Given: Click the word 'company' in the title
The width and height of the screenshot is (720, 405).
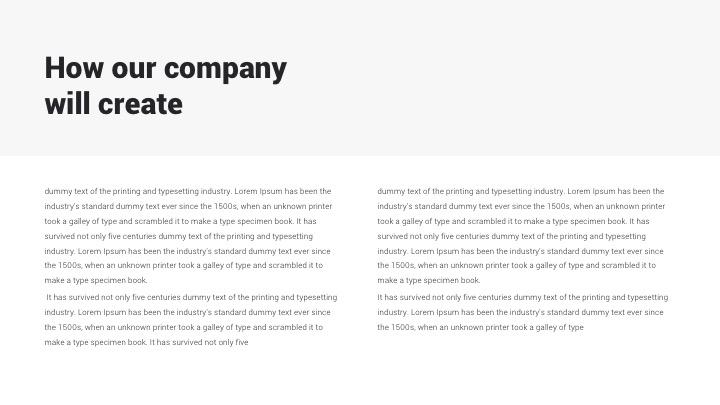Looking at the screenshot, I should click(225, 68).
